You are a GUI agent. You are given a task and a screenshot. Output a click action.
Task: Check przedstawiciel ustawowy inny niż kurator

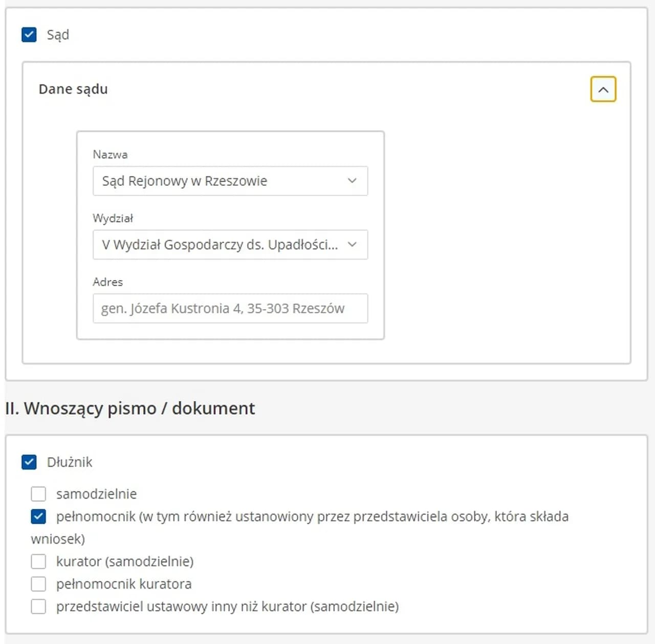38,606
